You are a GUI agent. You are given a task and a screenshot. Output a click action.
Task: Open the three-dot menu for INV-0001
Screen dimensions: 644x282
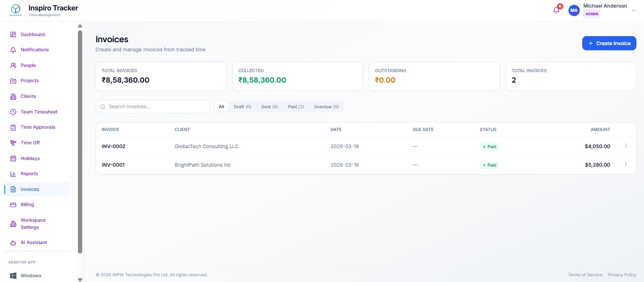(626, 164)
